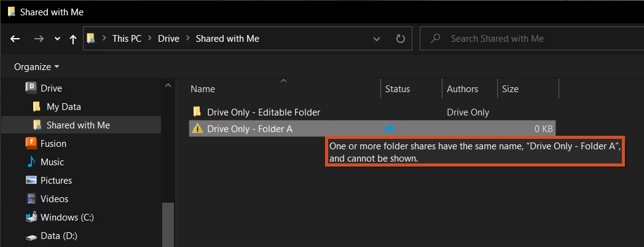
Task: Click the Back navigation arrow
Action: (15, 39)
